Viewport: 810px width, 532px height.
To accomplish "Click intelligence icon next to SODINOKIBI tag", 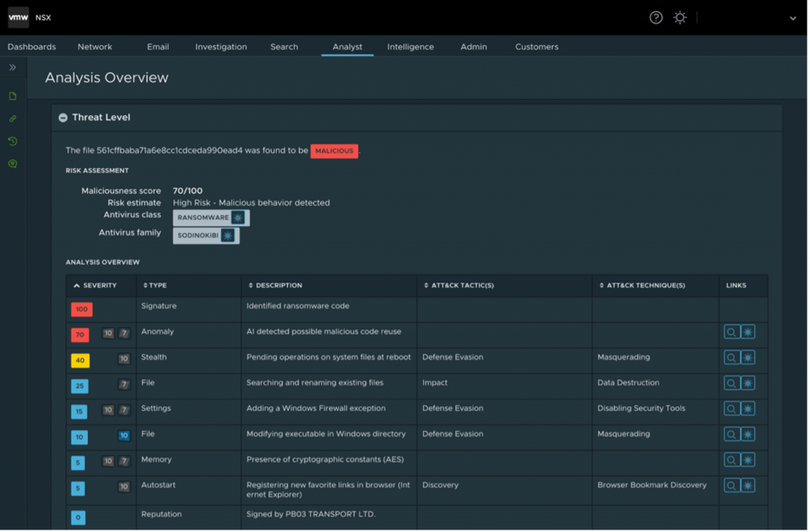I will (x=228, y=236).
